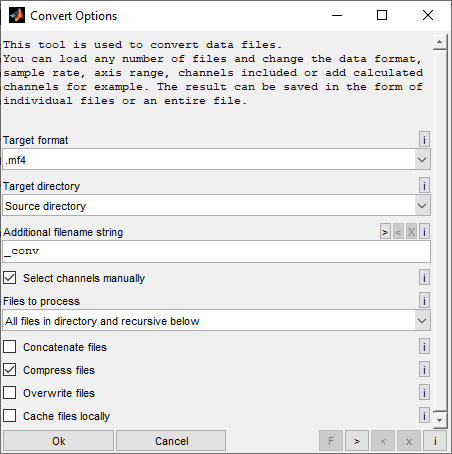
Task: Click the Cancel button
Action: (171, 441)
